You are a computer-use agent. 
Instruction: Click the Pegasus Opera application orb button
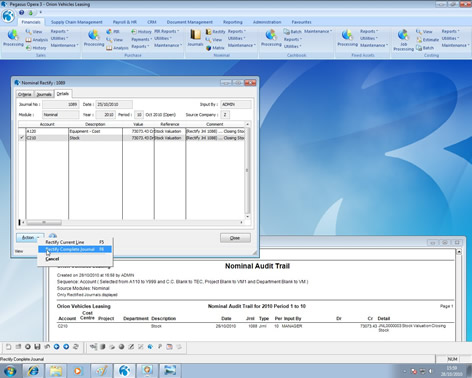(x=8, y=16)
